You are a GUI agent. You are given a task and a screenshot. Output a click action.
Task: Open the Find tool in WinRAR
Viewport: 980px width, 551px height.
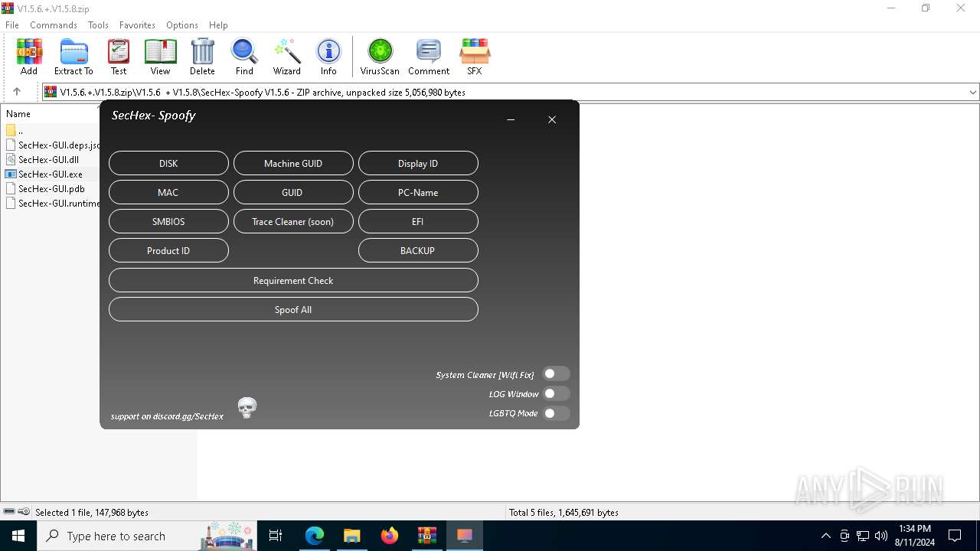244,57
